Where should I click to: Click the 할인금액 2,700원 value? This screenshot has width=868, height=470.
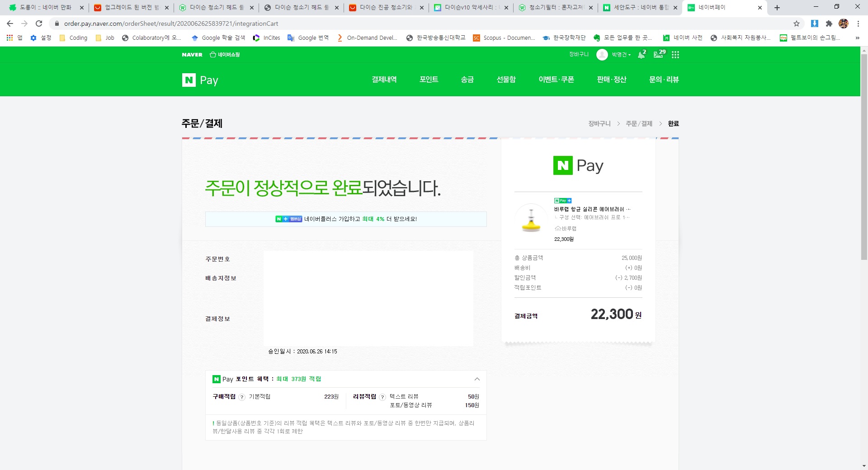[x=628, y=278]
